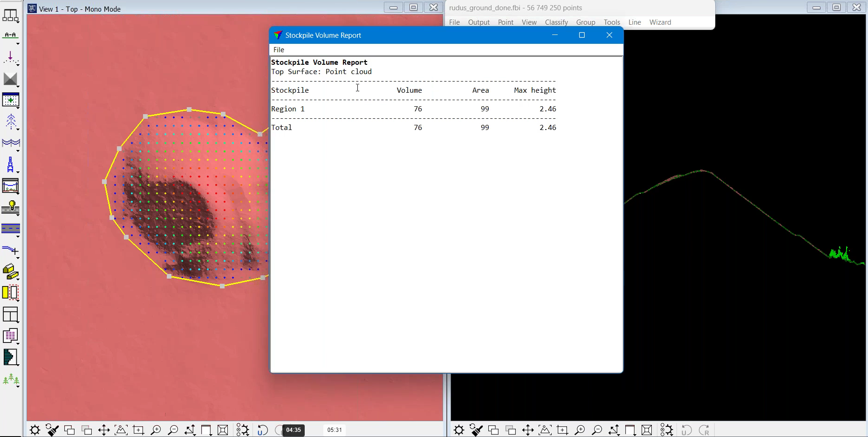Image resolution: width=868 pixels, height=437 pixels.
Task: Select the road with street lamp tool
Action: click(x=10, y=208)
